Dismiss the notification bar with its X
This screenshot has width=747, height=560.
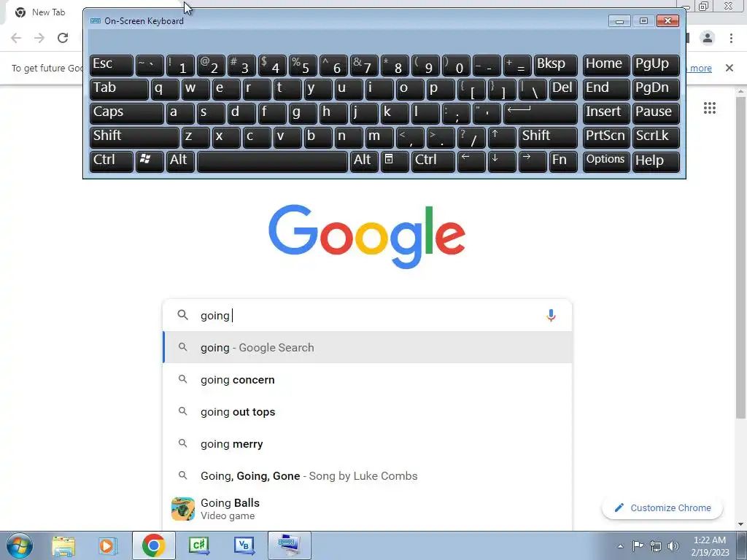pyautogui.click(x=729, y=68)
